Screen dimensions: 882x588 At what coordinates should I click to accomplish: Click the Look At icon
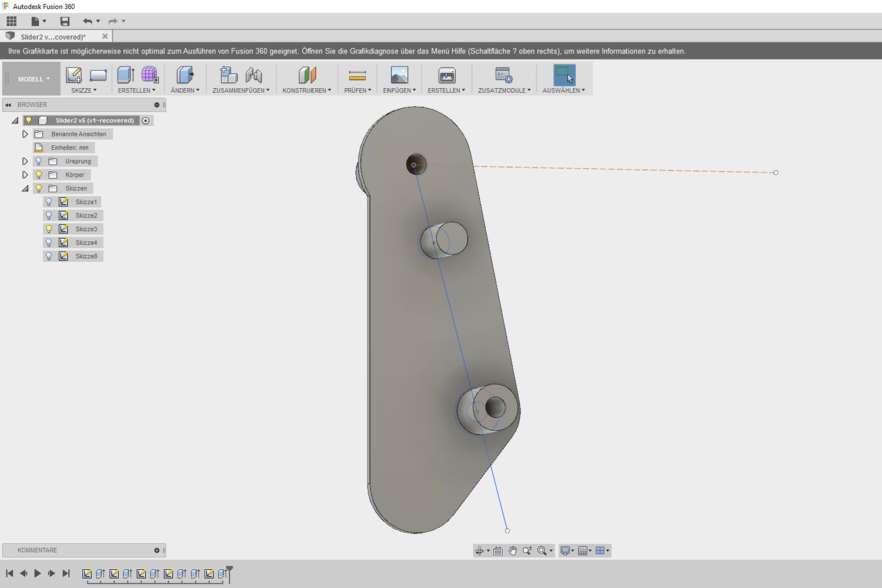[498, 551]
